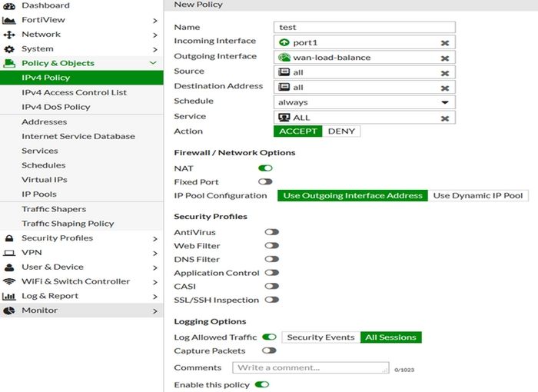Choose Use Dynamic IP Pool
538x392 pixels.
(477, 195)
